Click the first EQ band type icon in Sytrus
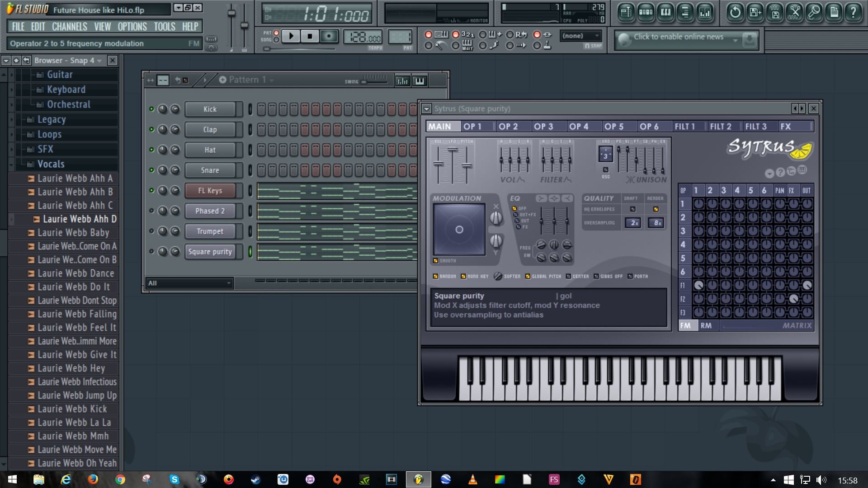 [541, 198]
